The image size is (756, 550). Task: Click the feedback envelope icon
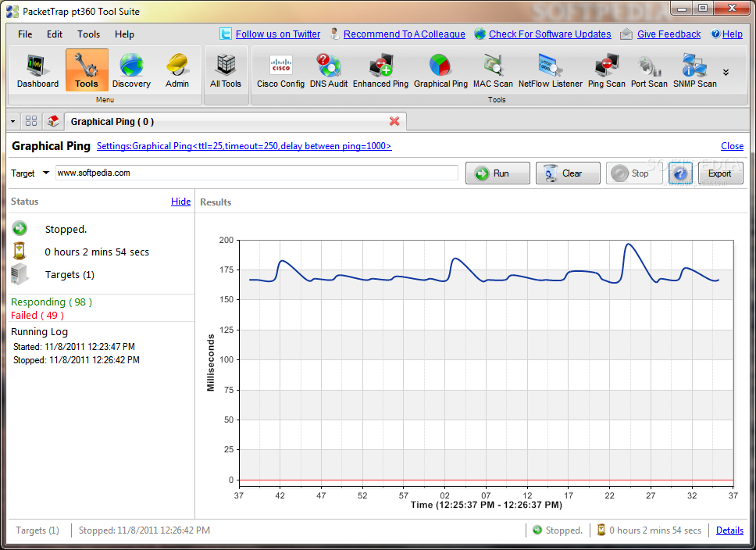tap(626, 34)
